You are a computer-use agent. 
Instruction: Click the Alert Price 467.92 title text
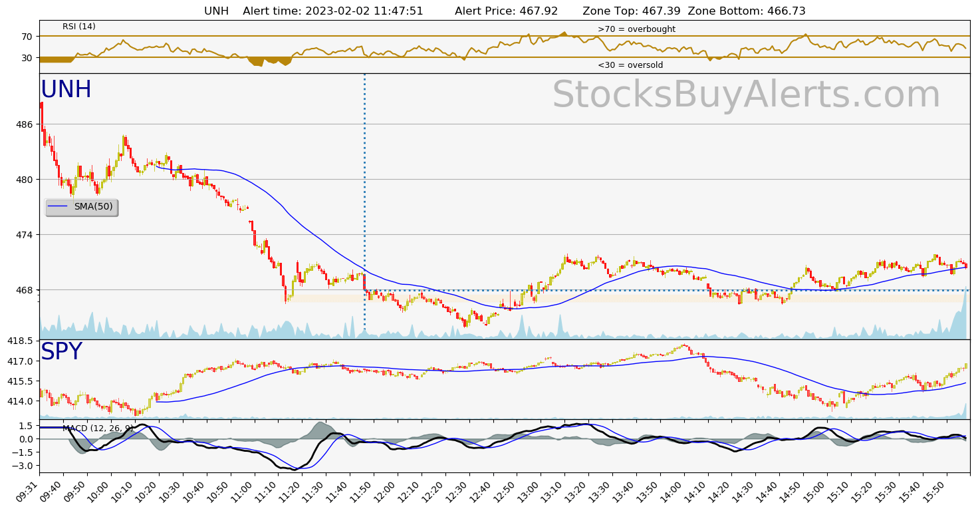click(506, 11)
